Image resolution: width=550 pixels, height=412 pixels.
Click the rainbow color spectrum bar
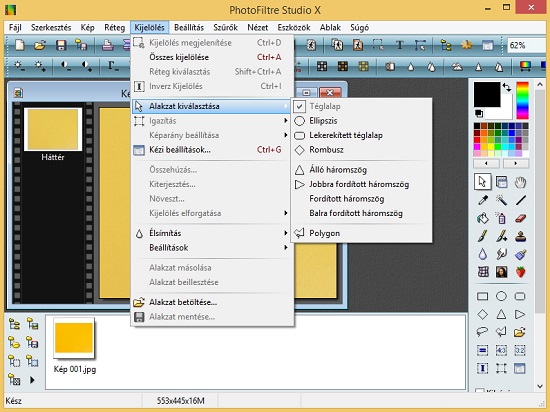[522, 100]
